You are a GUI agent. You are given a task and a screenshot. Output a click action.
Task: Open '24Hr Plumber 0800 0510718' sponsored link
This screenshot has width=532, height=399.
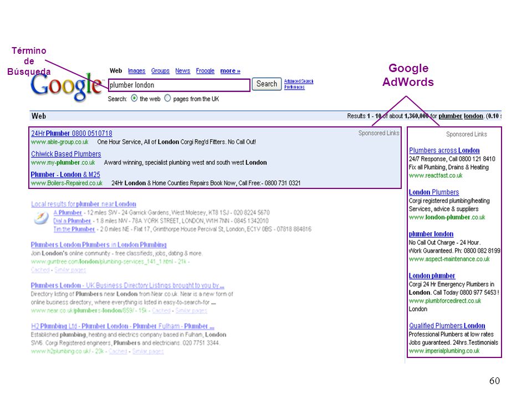click(x=71, y=134)
